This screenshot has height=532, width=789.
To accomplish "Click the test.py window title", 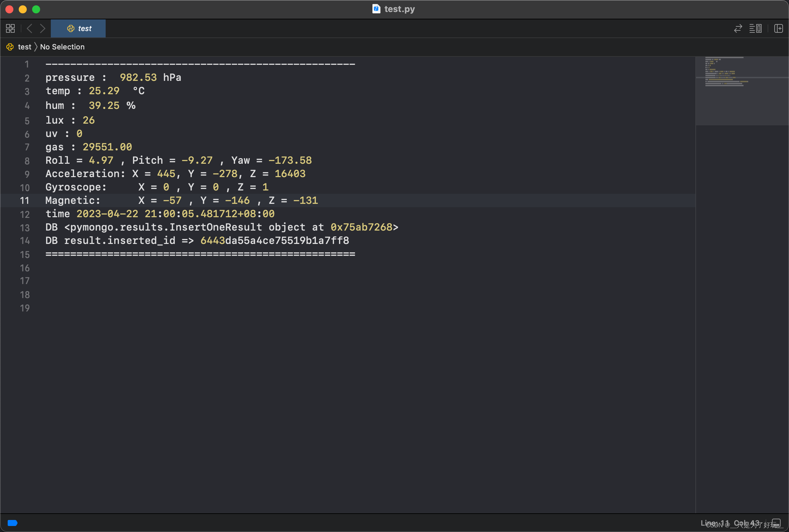I will click(400, 9).
